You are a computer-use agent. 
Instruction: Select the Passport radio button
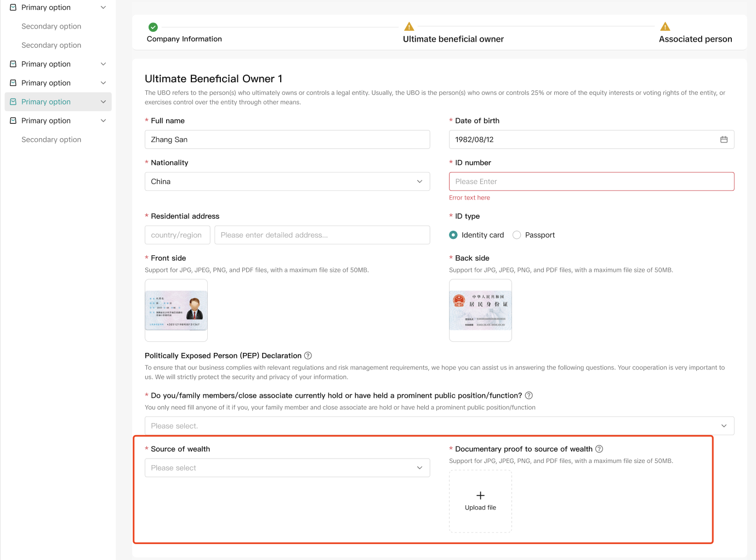516,235
